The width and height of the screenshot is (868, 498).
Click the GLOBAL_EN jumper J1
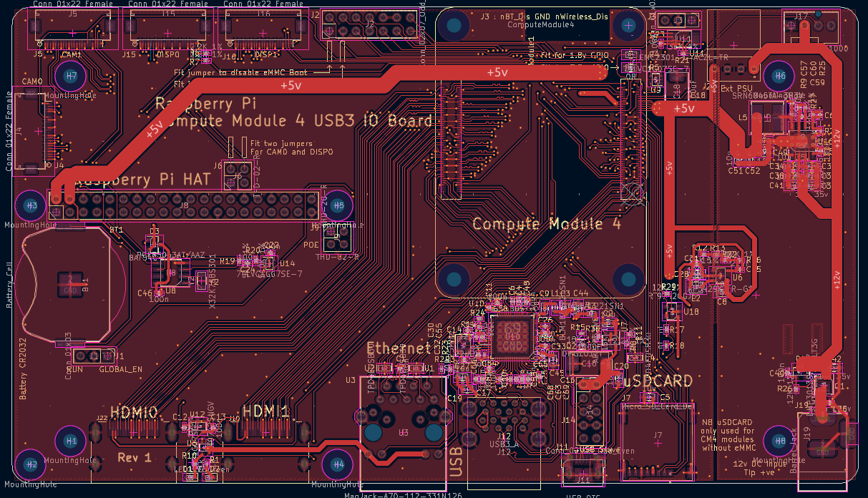(87, 355)
